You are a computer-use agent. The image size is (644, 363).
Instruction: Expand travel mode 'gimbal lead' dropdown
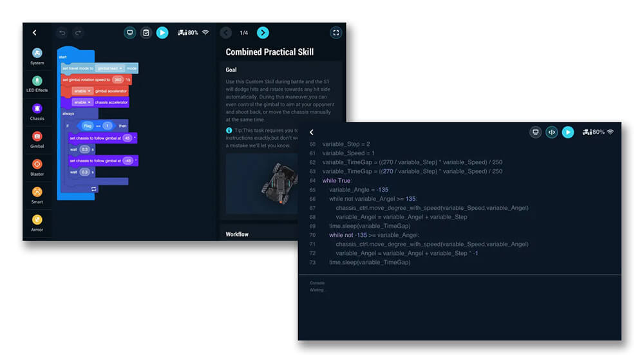click(109, 68)
